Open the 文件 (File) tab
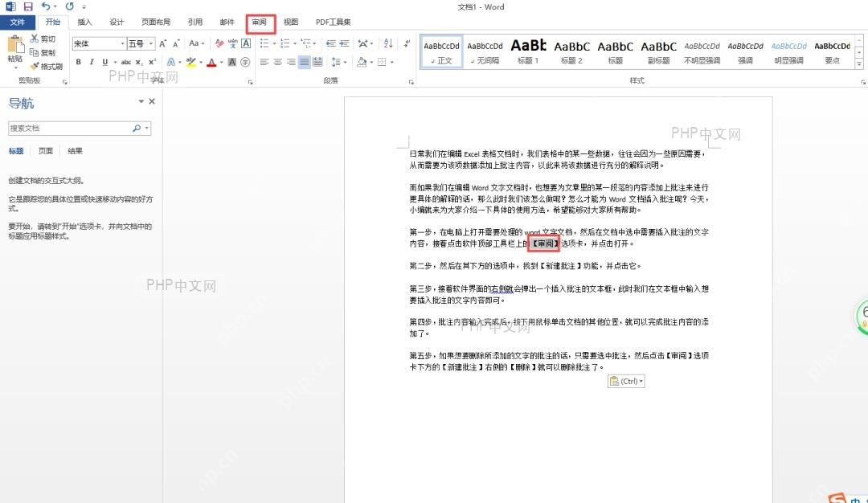This screenshot has height=503, width=868. 17,22
